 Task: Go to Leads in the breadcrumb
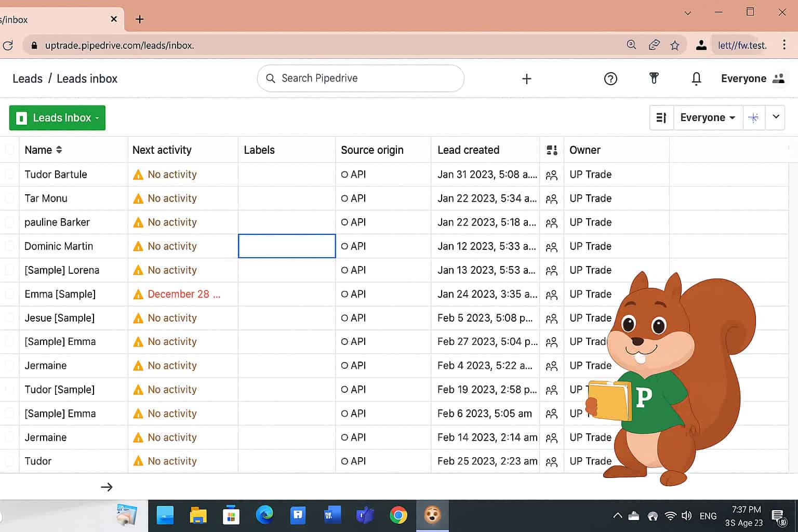click(28, 79)
